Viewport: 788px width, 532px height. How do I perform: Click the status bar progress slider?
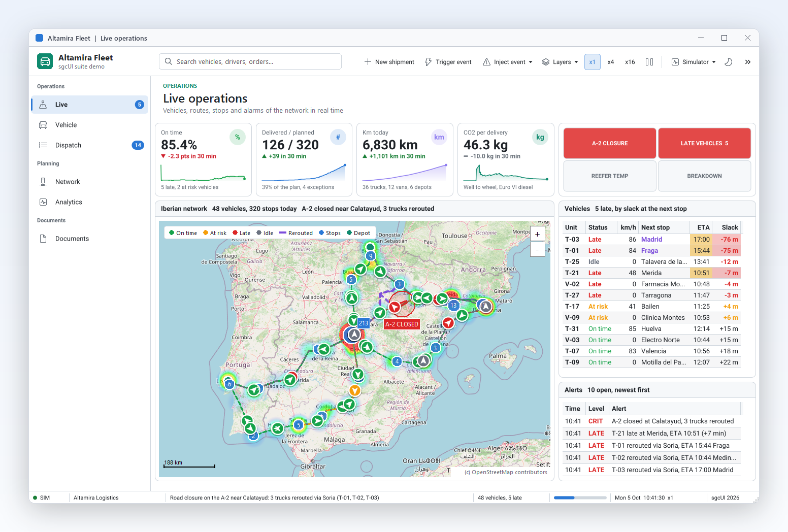[x=580, y=498]
